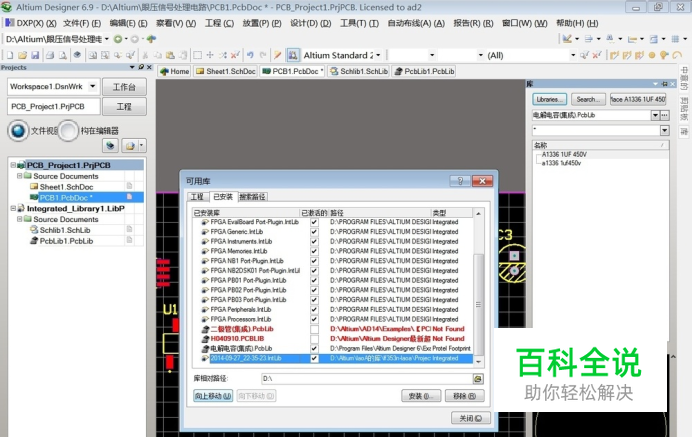Click the Open folder toolbar icon
692x437 pixels.
(x=22, y=55)
